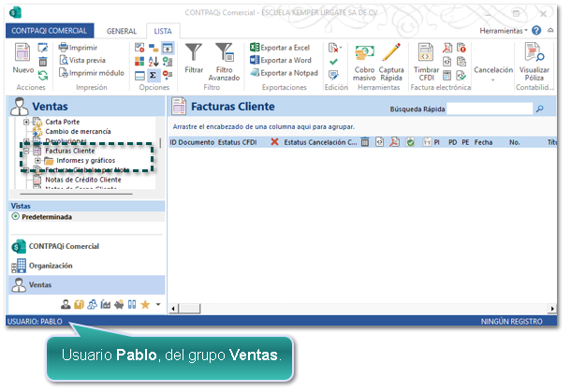The image size is (571, 392).
Task: Click the blue and orange blocks icon
Action: pyautogui.click(x=154, y=48)
